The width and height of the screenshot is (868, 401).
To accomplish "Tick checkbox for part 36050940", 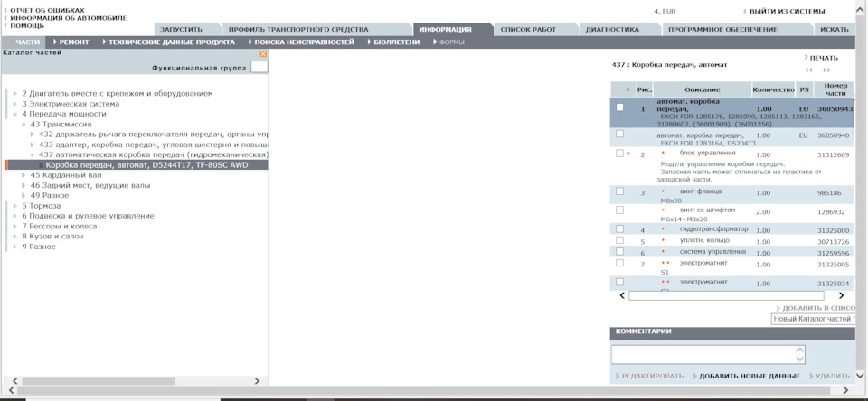I will pyautogui.click(x=620, y=134).
